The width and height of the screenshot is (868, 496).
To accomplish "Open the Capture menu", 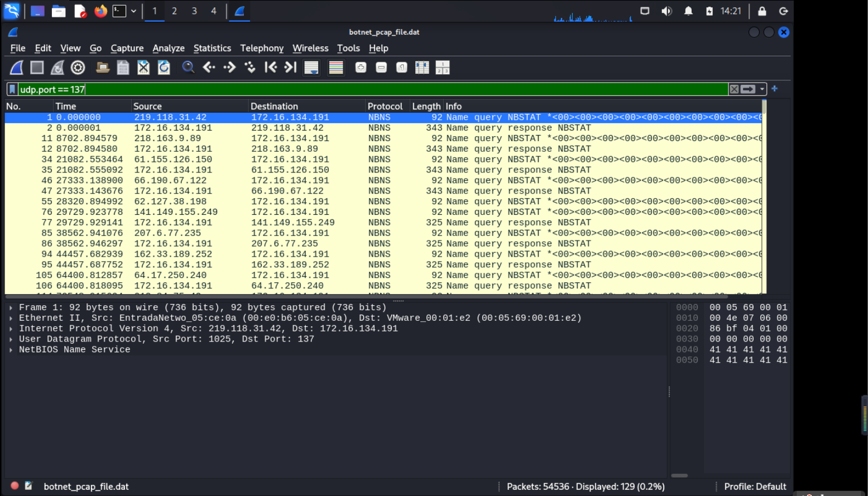I will [127, 49].
